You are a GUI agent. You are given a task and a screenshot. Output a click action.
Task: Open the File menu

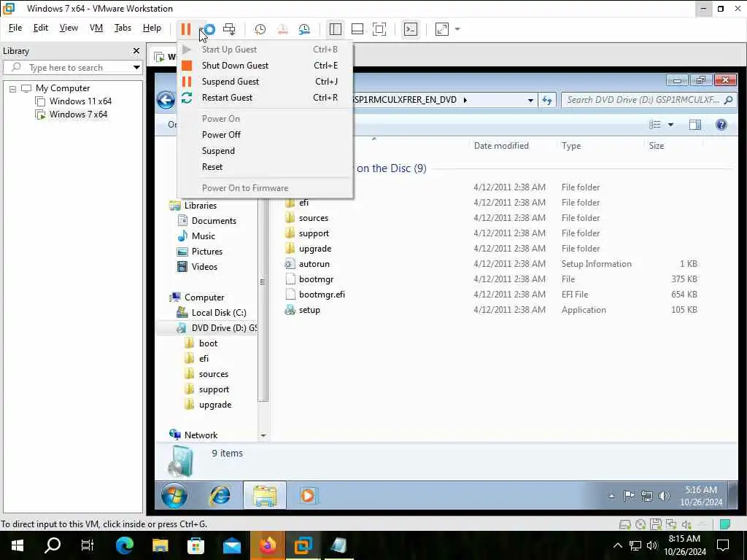click(x=15, y=28)
